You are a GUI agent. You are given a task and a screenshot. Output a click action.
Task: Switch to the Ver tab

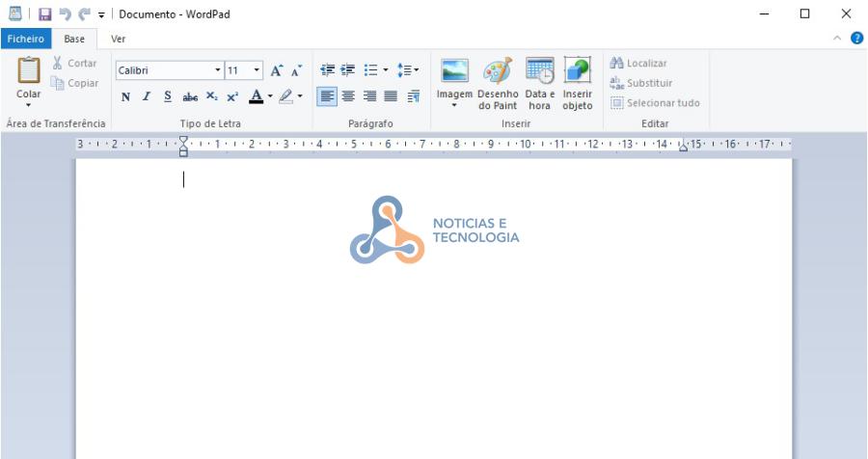[x=118, y=39]
